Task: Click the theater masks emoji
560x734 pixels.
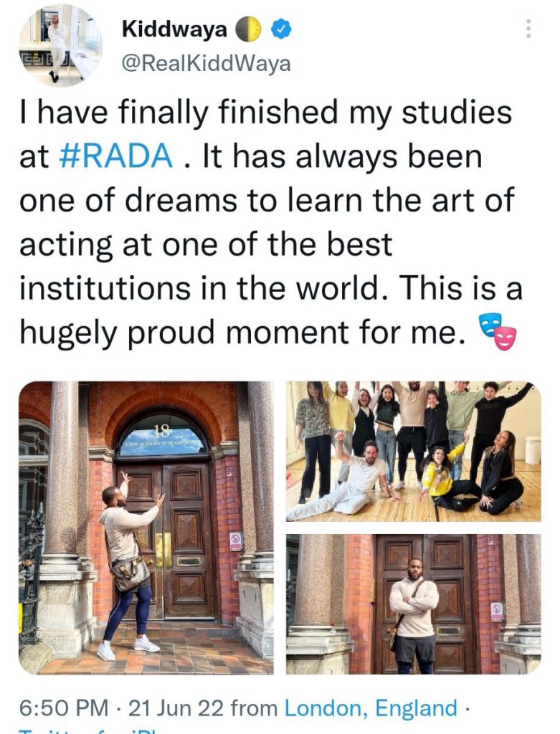Action: [497, 332]
